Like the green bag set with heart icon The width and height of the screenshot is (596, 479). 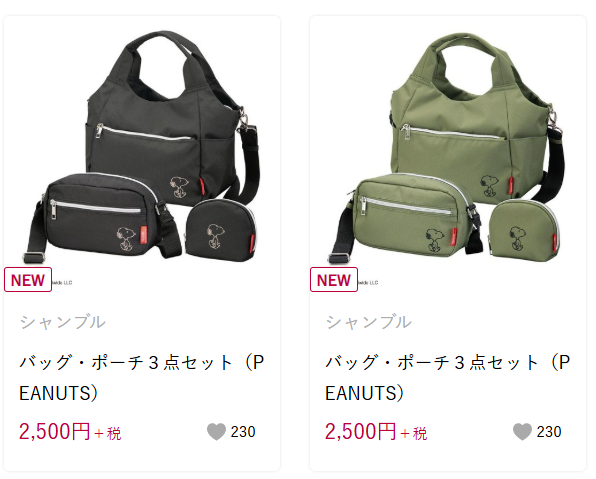point(522,432)
